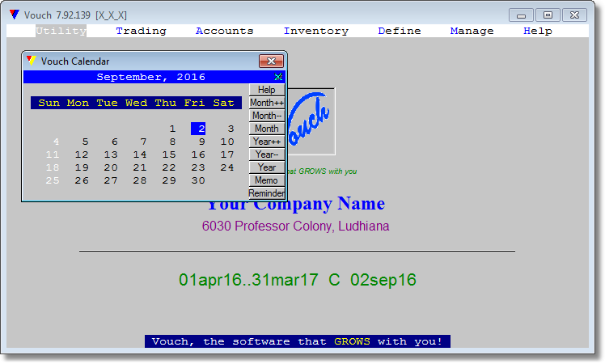The image size is (605, 364).
Task: Select highlighted day 2 in calendar
Action: pyautogui.click(x=198, y=129)
